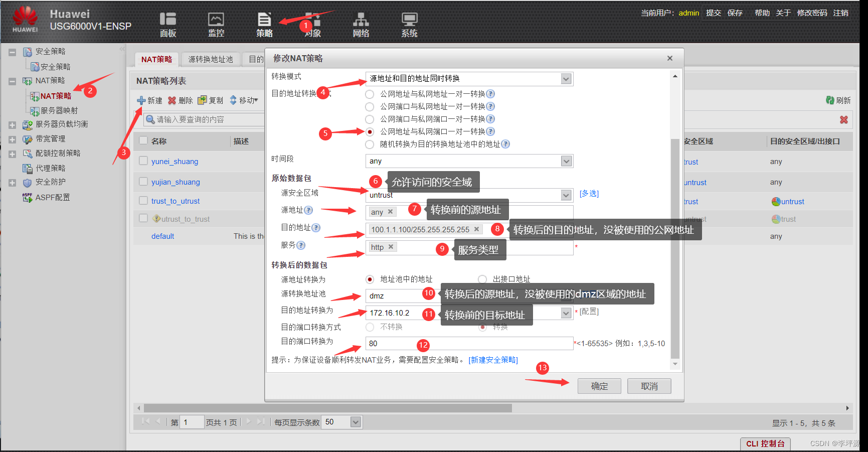Click the yujian_shuang policy name
This screenshot has width=868, height=452.
tap(176, 182)
